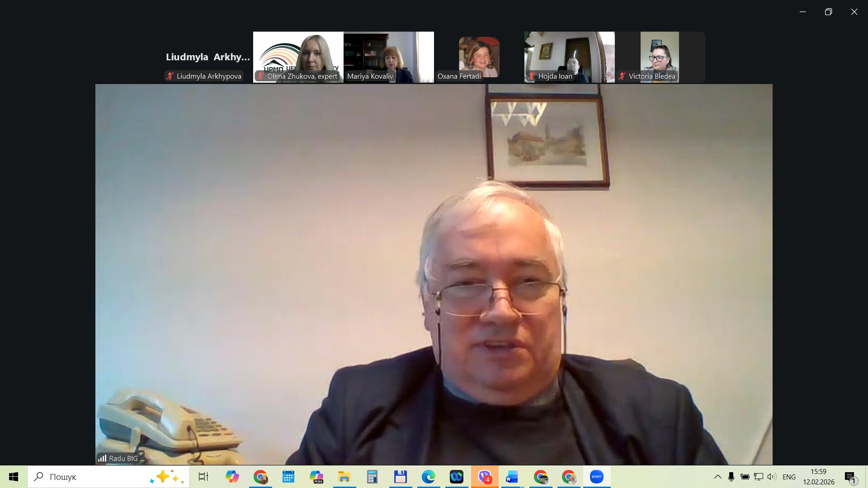Open Word from the taskbar
The image size is (868, 488).
point(512,477)
